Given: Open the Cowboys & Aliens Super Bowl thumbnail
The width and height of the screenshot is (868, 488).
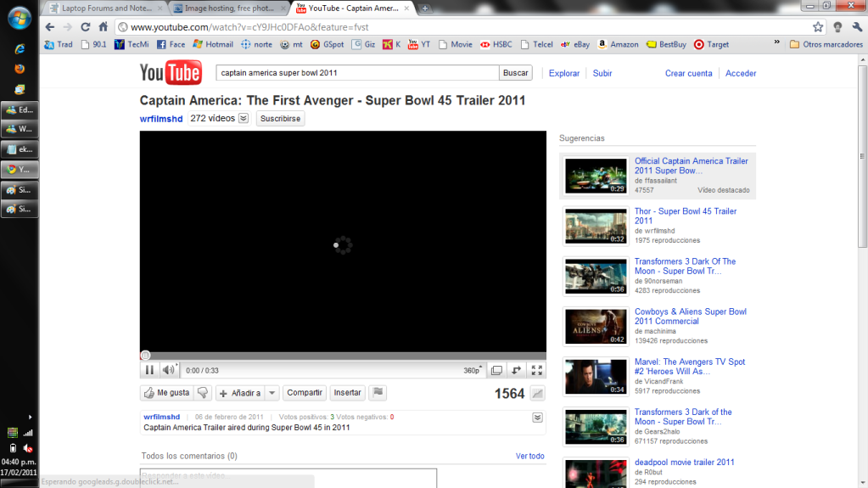Looking at the screenshot, I should tap(596, 326).
